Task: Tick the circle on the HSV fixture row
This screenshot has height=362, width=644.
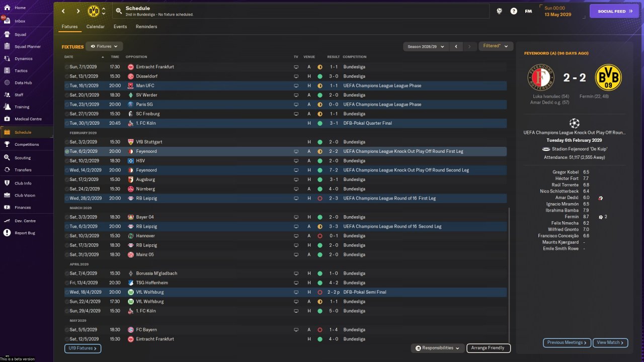Action: point(67,161)
